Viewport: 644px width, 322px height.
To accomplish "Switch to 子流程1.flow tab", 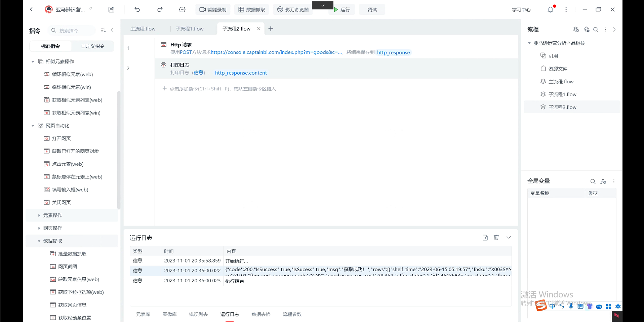I will (190, 29).
